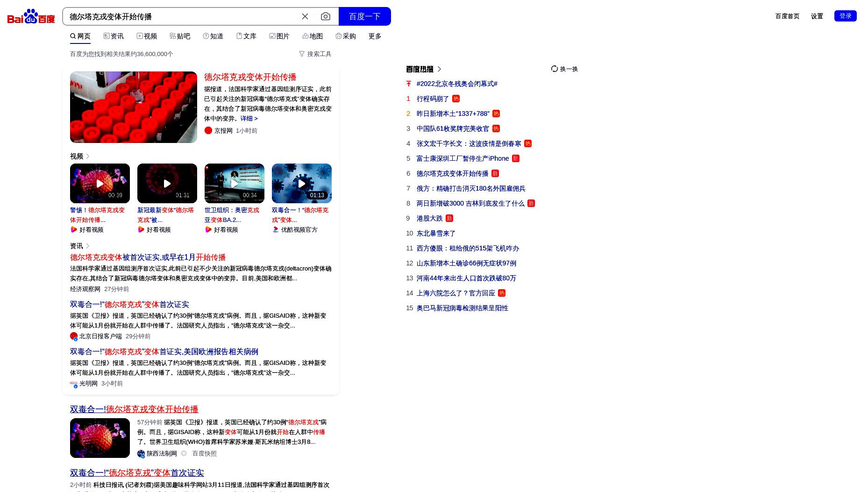Open 北京日报客户端 article 双毒合一 首次证实
Screen dimensions: 868x492
[x=129, y=305]
